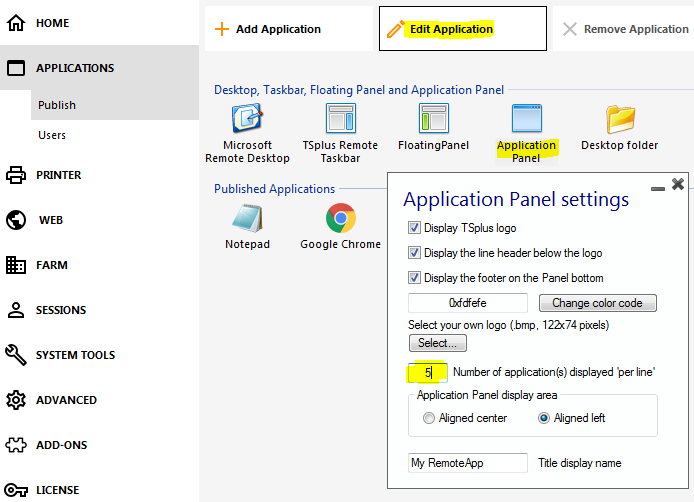Toggle Display TSplus logo checkbox
This screenshot has width=694, height=502.
(415, 228)
